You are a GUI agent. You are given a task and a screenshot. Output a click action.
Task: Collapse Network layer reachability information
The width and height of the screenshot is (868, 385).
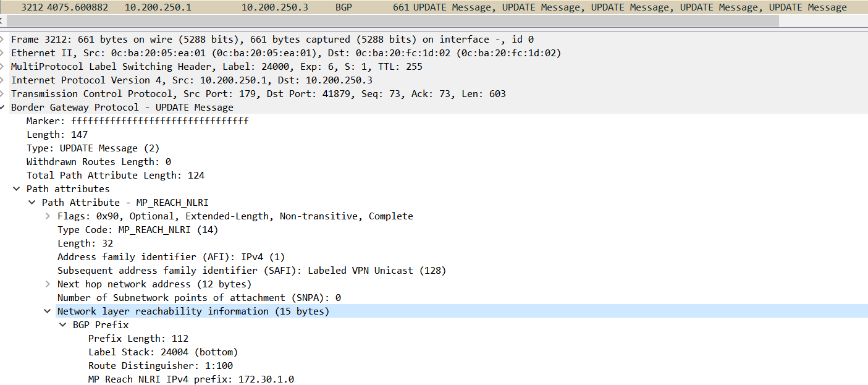tap(48, 311)
